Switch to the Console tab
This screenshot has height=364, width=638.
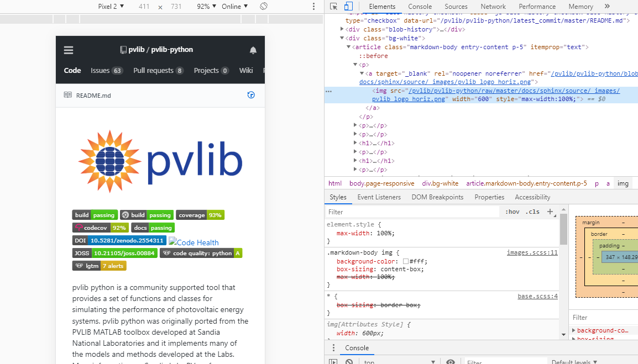coord(420,7)
